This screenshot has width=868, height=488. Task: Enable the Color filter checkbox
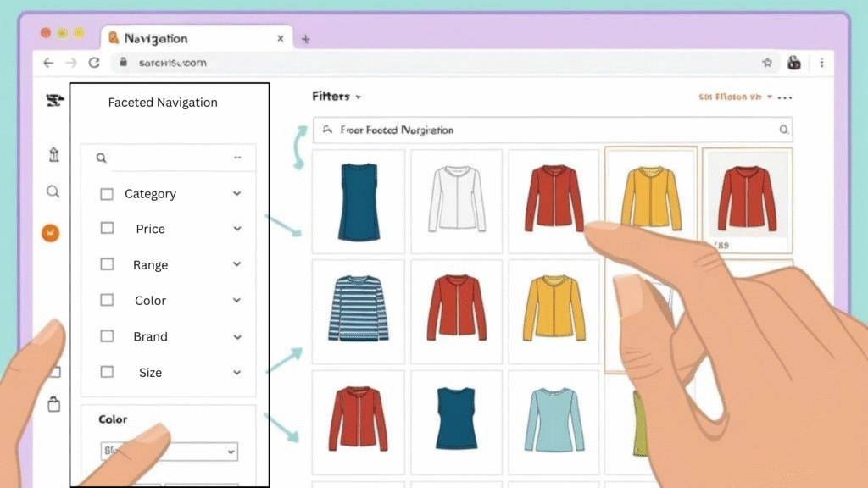pyautogui.click(x=107, y=300)
